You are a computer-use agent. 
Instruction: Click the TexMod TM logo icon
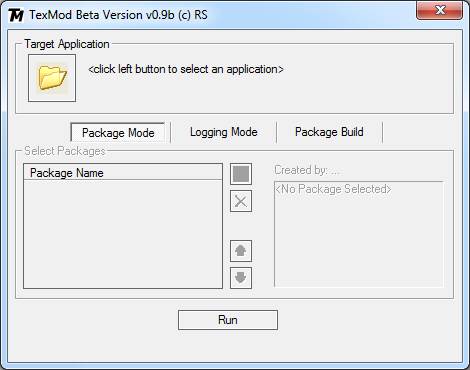pyautogui.click(x=16, y=15)
